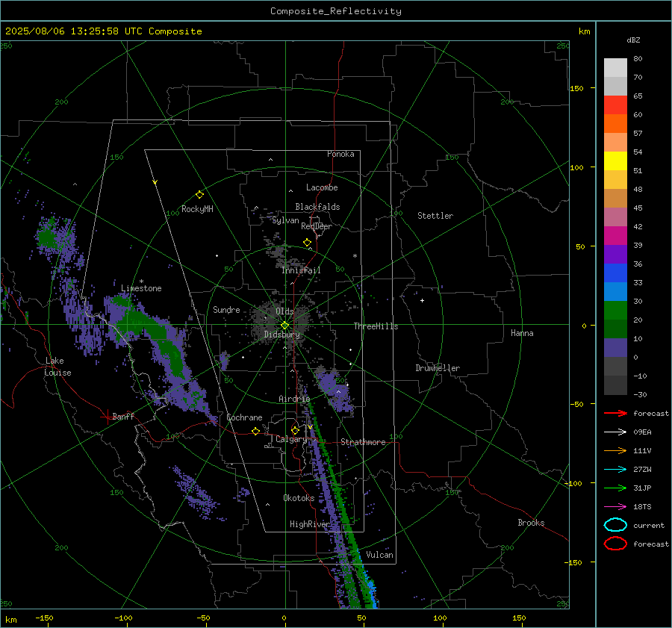Click the Sylvan label
The height and width of the screenshot is (628, 672).
285,220
